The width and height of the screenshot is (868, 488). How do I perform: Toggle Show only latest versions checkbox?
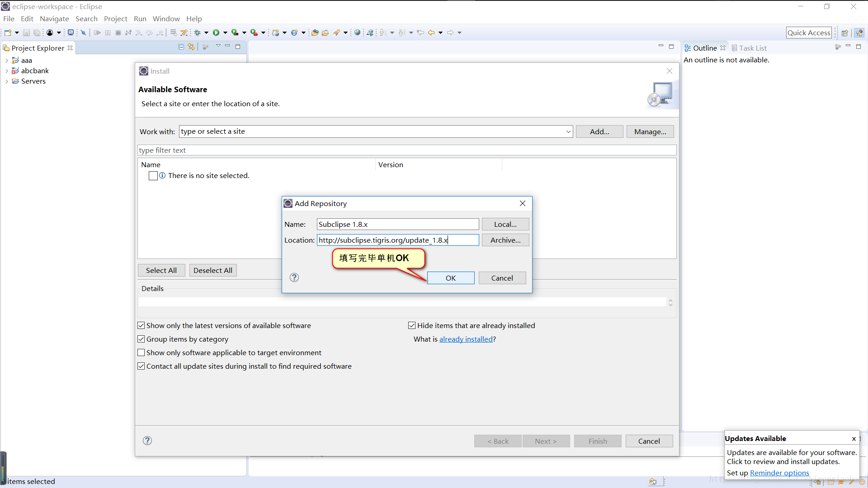click(x=141, y=325)
